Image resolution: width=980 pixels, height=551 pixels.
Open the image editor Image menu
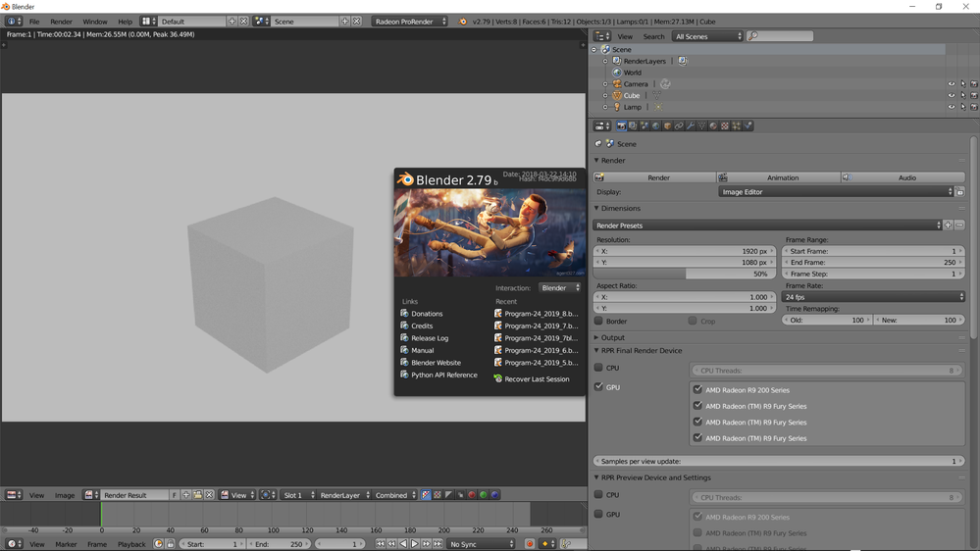(x=65, y=495)
